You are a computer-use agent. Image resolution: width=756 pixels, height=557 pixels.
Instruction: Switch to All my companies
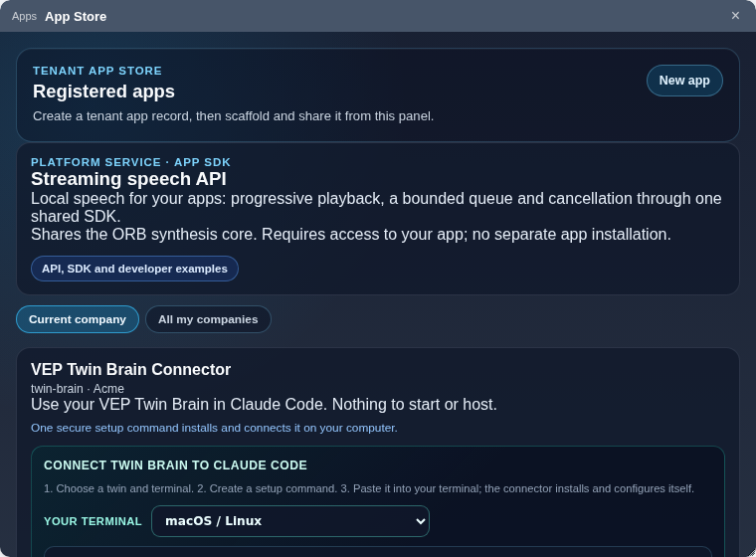click(208, 319)
